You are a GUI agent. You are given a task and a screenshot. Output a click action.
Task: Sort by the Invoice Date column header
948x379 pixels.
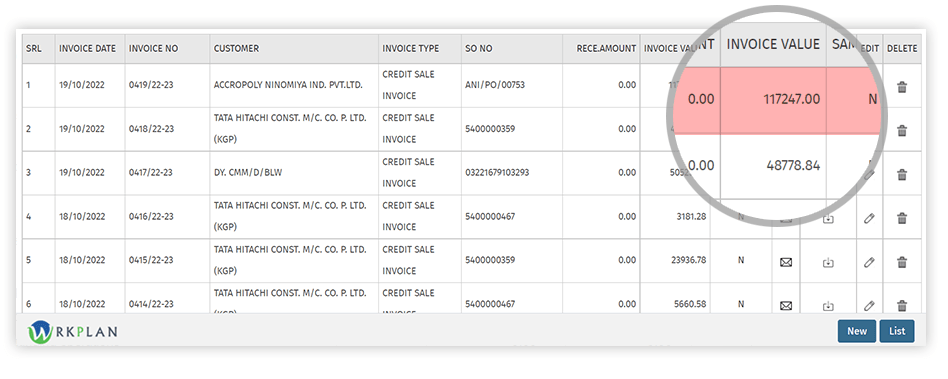(87, 48)
